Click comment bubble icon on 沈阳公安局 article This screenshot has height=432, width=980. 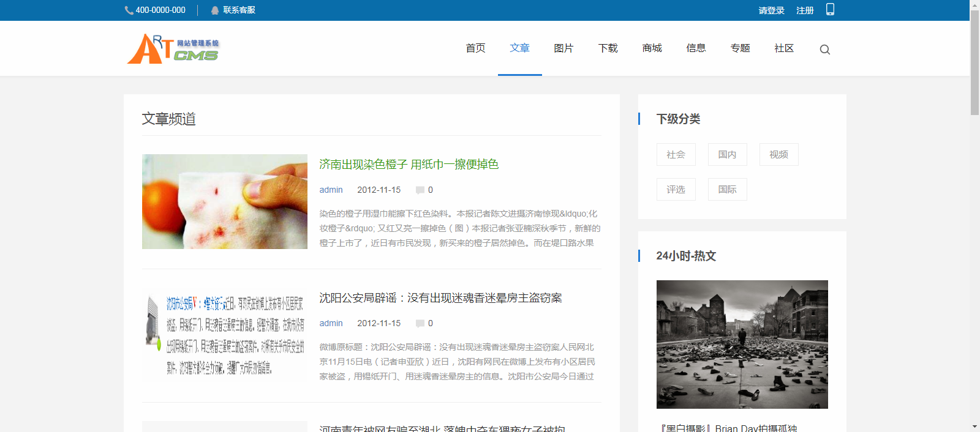(420, 323)
